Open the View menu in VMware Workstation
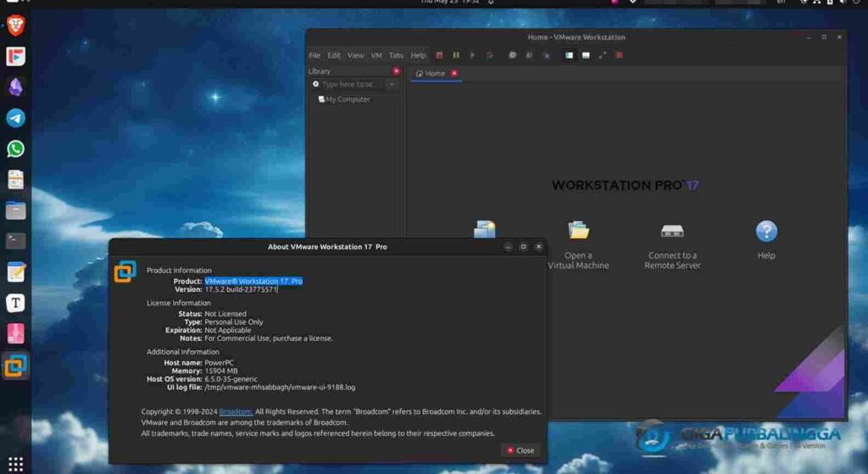The image size is (868, 474). coord(355,55)
